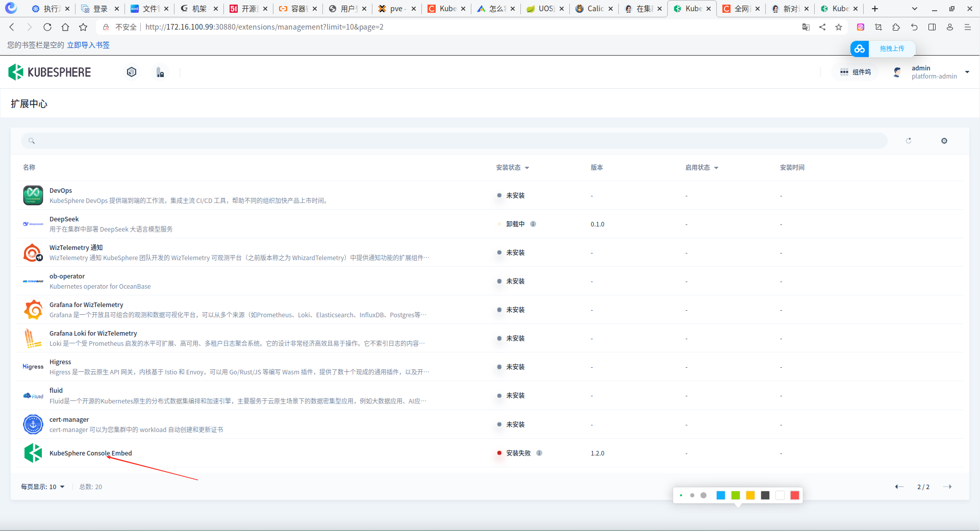
Task: Click the refresh icon in the extensions list
Action: [x=908, y=141]
